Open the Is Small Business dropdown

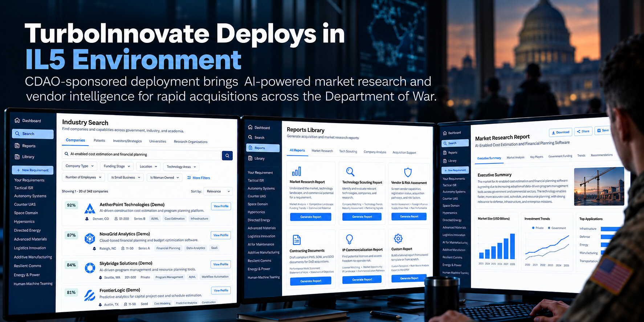[126, 178]
